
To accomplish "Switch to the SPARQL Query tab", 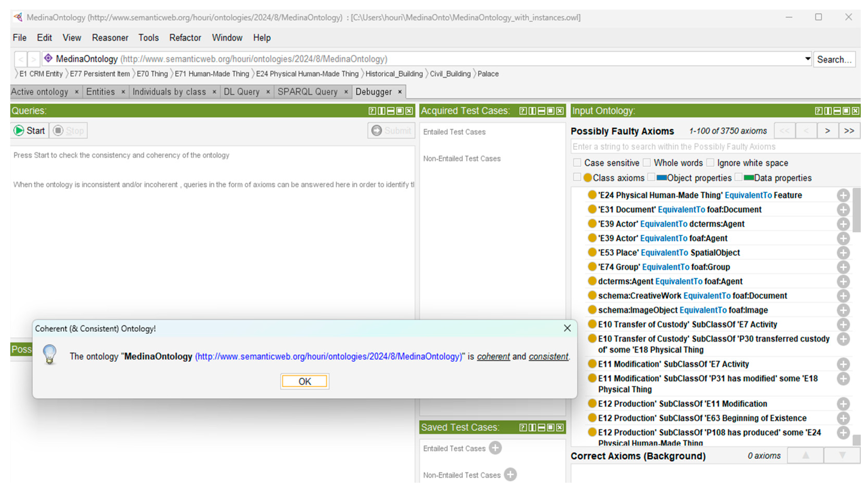I will [x=307, y=92].
